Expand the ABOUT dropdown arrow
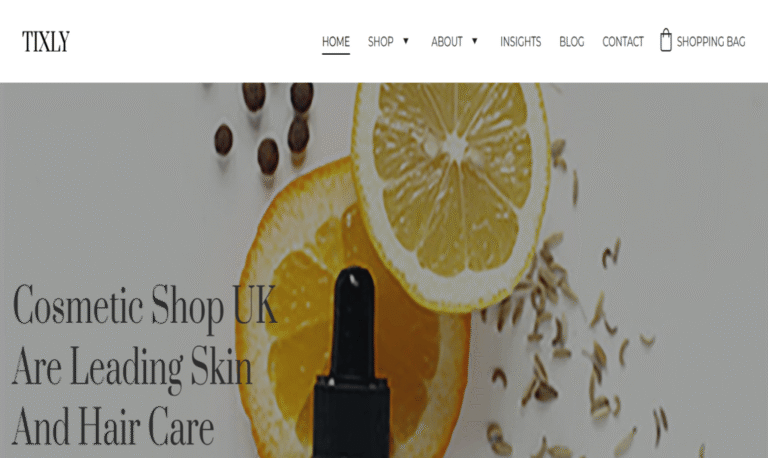This screenshot has height=458, width=768. pos(474,41)
